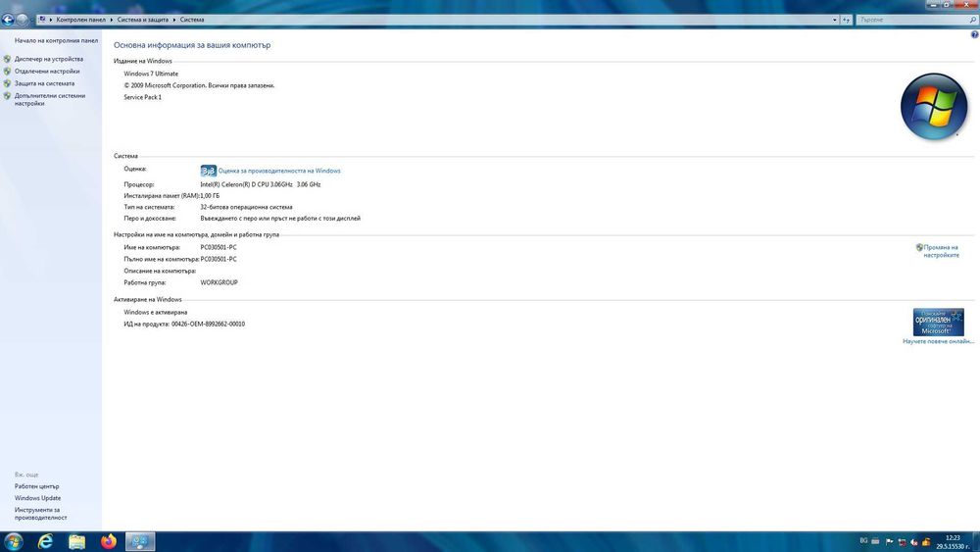Open 'Инструменти за производителност' link
Viewport: 980px width, 552px height.
click(x=40, y=514)
